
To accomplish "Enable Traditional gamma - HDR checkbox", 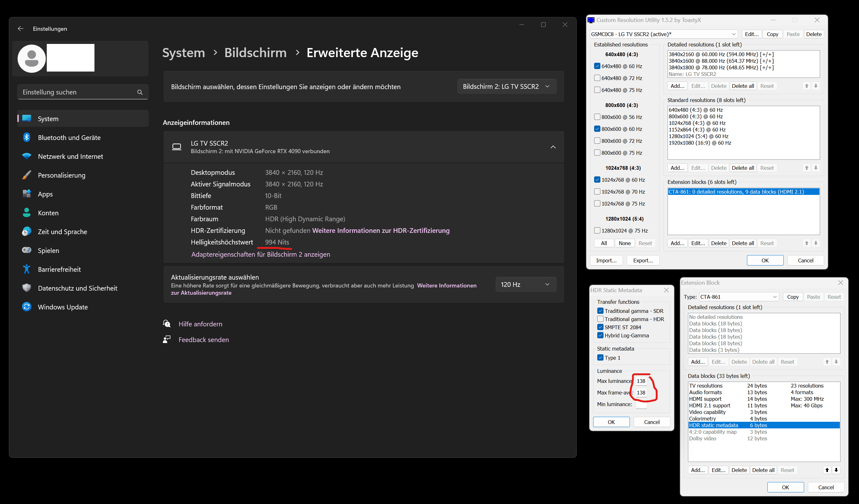I will tap(600, 319).
